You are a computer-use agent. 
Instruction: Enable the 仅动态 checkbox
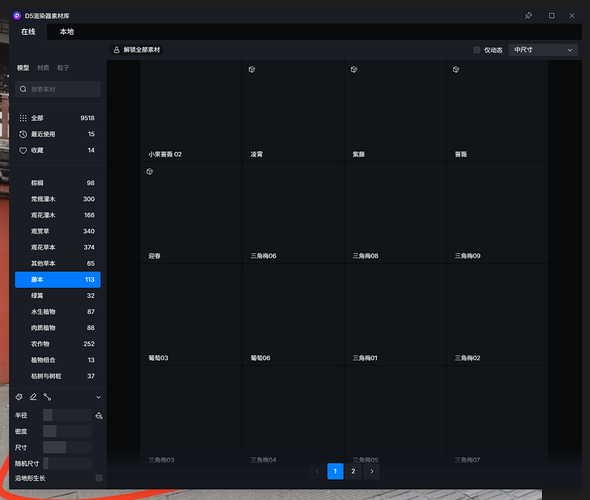pyautogui.click(x=476, y=50)
